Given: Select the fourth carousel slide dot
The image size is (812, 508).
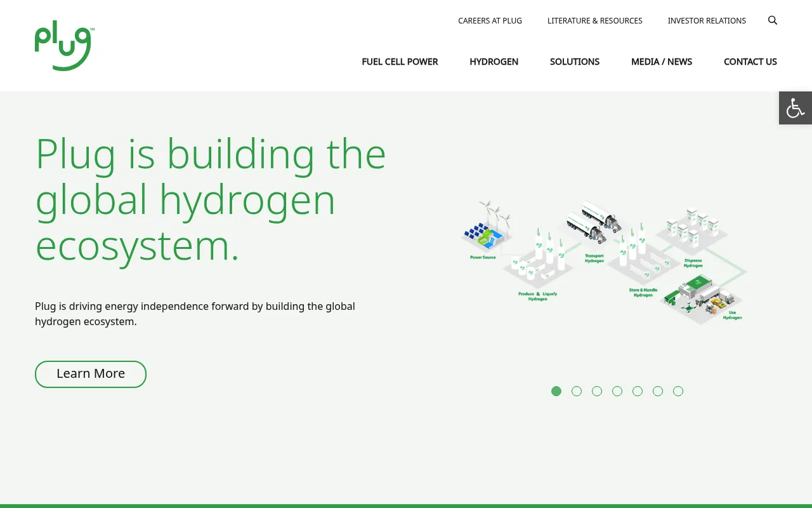Looking at the screenshot, I should point(617,391).
